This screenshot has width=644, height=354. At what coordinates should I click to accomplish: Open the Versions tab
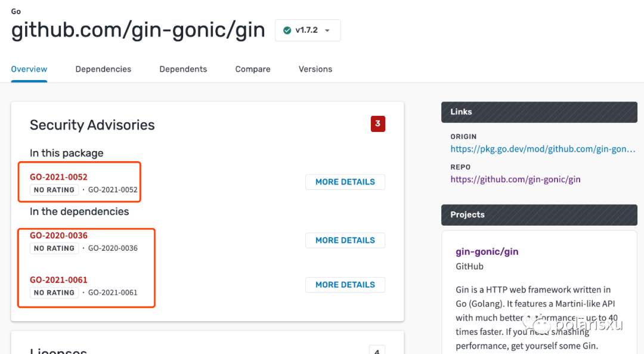pyautogui.click(x=315, y=69)
